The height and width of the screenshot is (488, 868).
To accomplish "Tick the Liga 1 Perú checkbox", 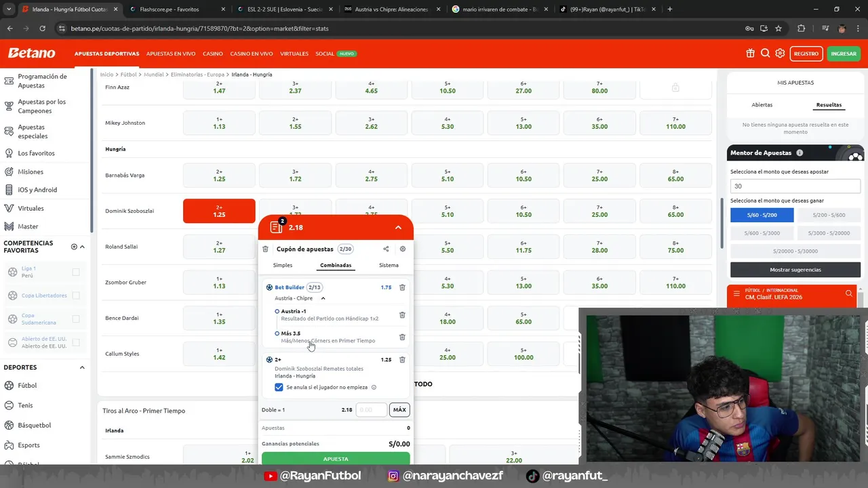I will click(x=76, y=272).
